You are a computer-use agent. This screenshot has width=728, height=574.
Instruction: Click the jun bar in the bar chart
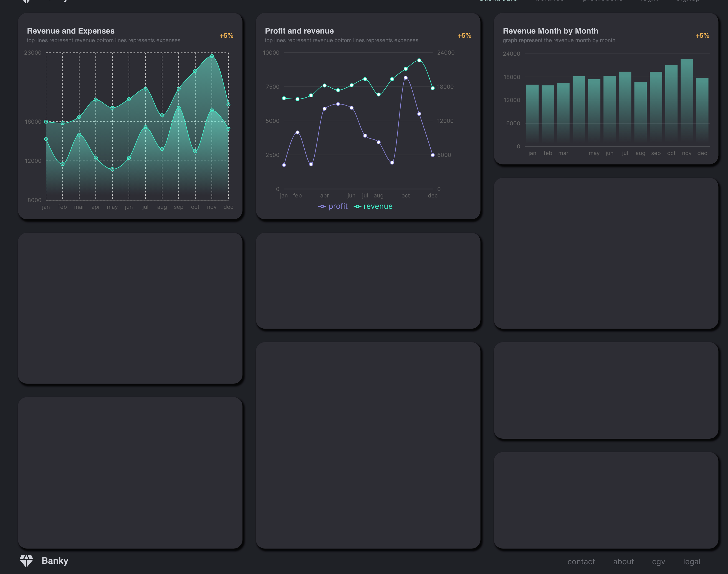point(610,111)
